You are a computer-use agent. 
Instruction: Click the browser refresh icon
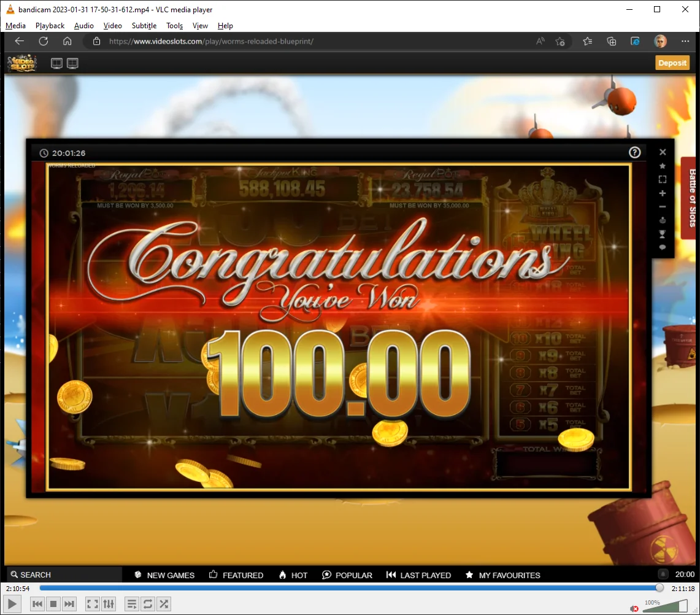coord(44,41)
